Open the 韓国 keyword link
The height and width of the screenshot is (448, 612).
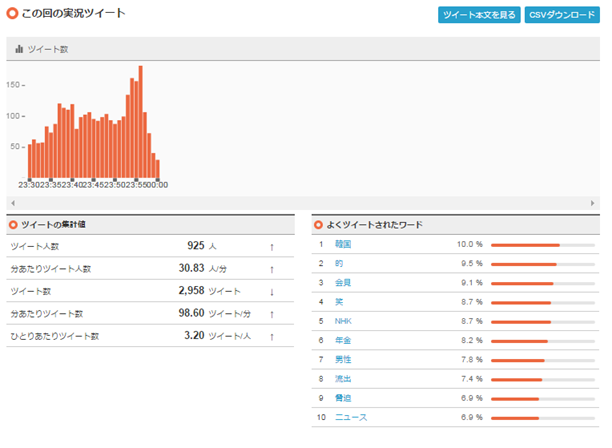[343, 244]
